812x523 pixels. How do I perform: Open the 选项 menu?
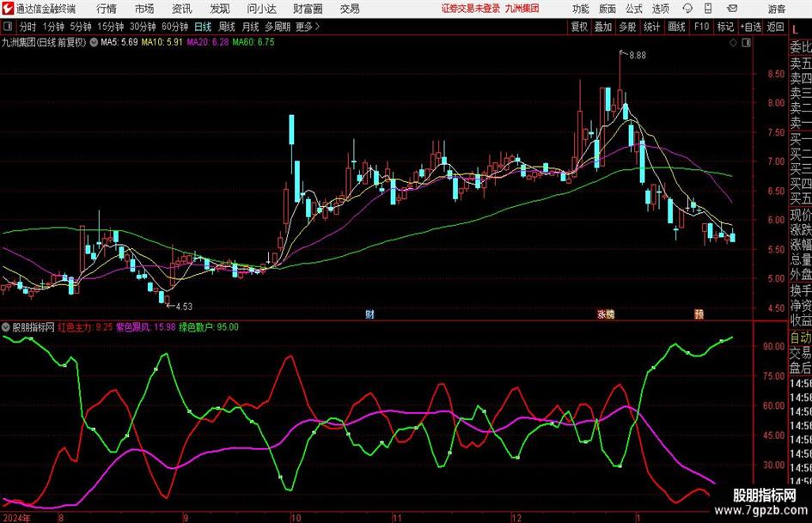pyautogui.click(x=660, y=9)
